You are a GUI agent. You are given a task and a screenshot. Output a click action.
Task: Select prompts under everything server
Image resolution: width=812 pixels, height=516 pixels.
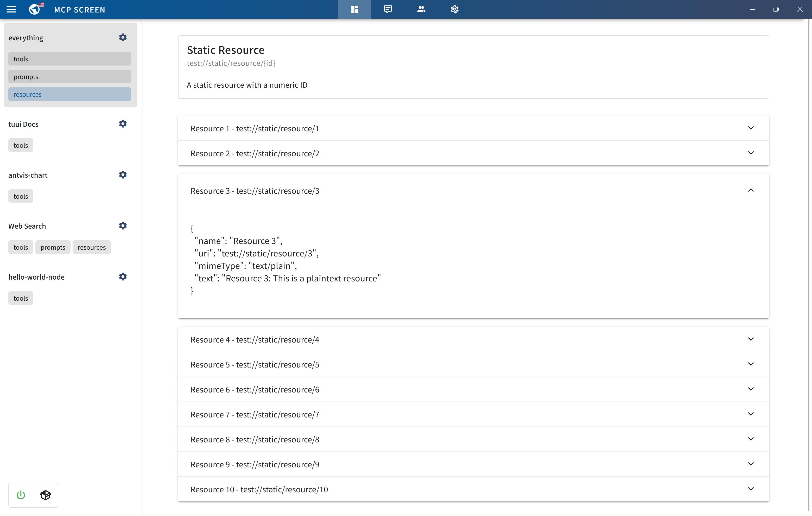pyautogui.click(x=69, y=77)
